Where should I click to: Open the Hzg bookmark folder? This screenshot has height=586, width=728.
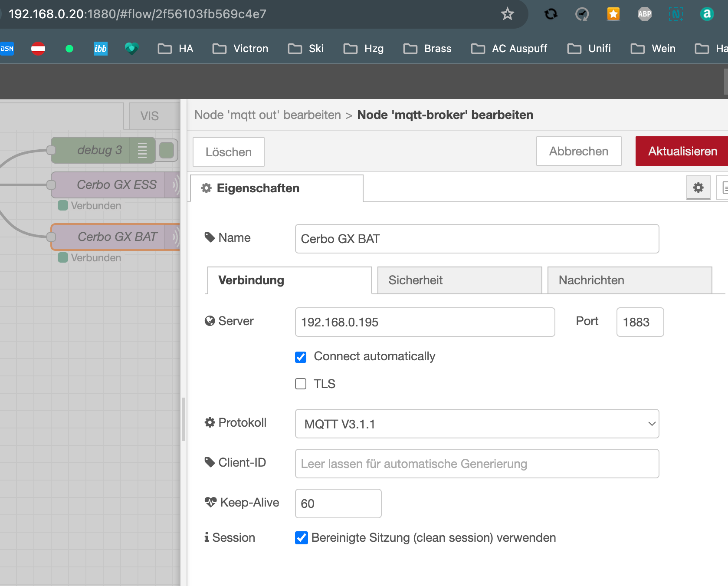pyautogui.click(x=364, y=49)
